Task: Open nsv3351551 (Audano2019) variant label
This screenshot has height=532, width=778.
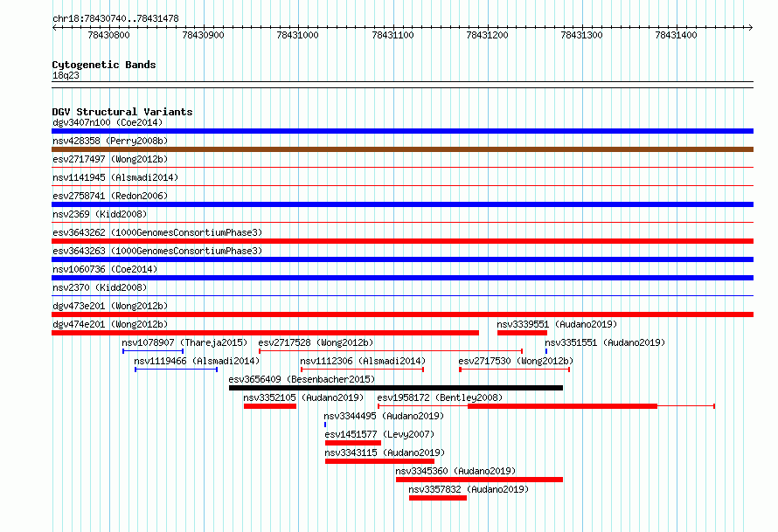Action: pyautogui.click(x=605, y=342)
